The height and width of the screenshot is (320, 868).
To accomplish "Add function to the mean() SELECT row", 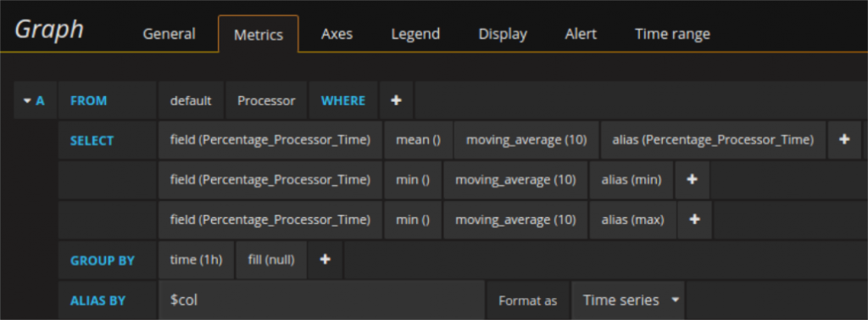I will (x=844, y=140).
